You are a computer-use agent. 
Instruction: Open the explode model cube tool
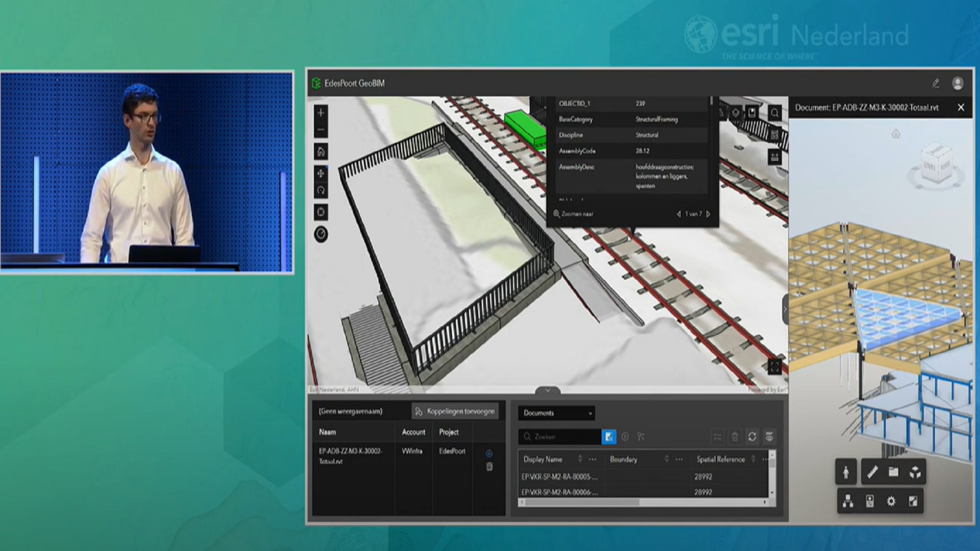[x=915, y=472]
